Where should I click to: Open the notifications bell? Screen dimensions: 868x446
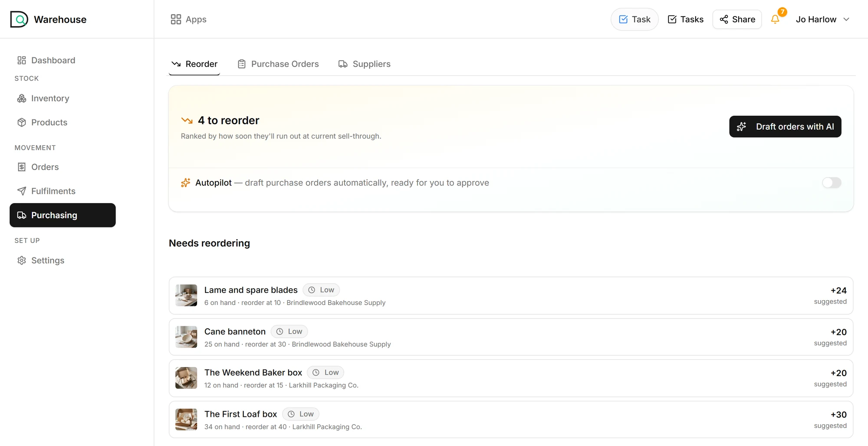[775, 20]
